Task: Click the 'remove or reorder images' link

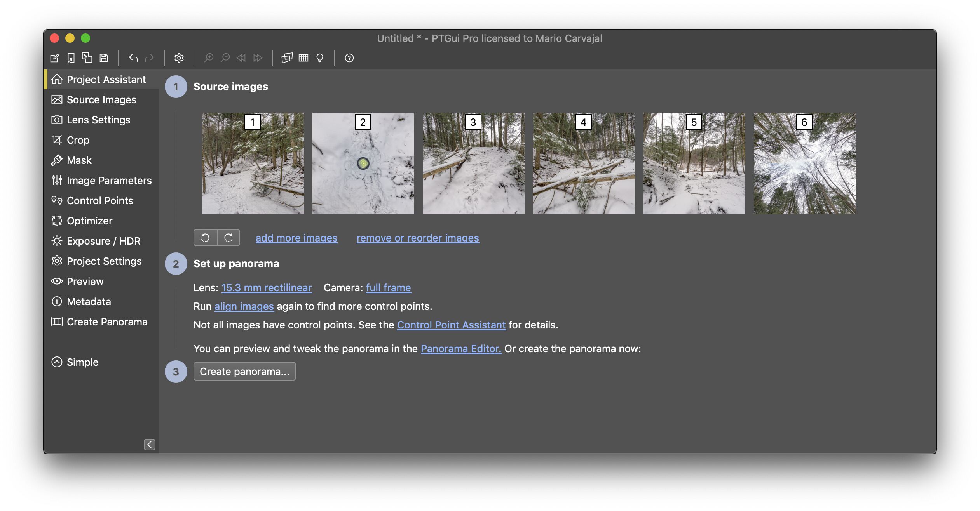Action: click(418, 238)
